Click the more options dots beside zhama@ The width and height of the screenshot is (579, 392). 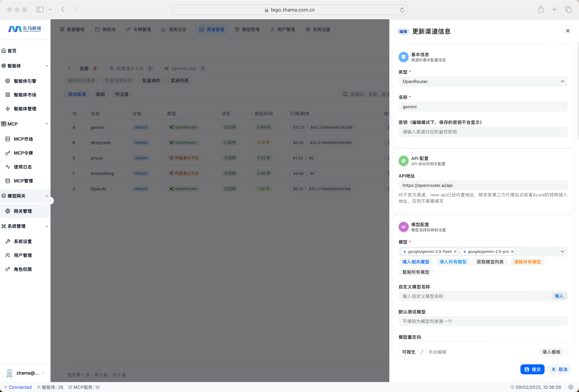point(43,373)
